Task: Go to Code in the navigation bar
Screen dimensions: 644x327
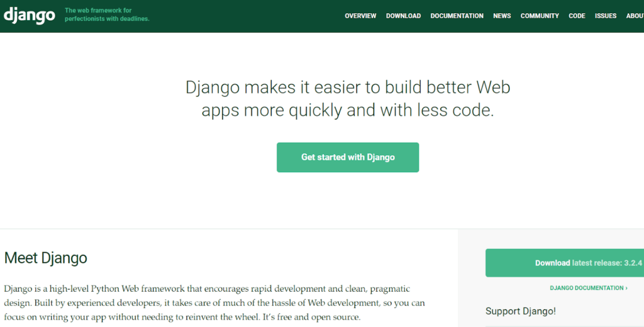Action: click(577, 16)
